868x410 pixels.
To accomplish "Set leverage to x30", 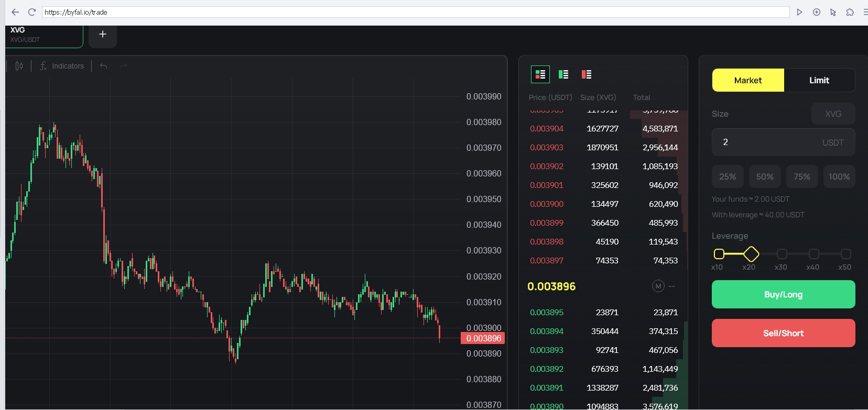I will 782,254.
